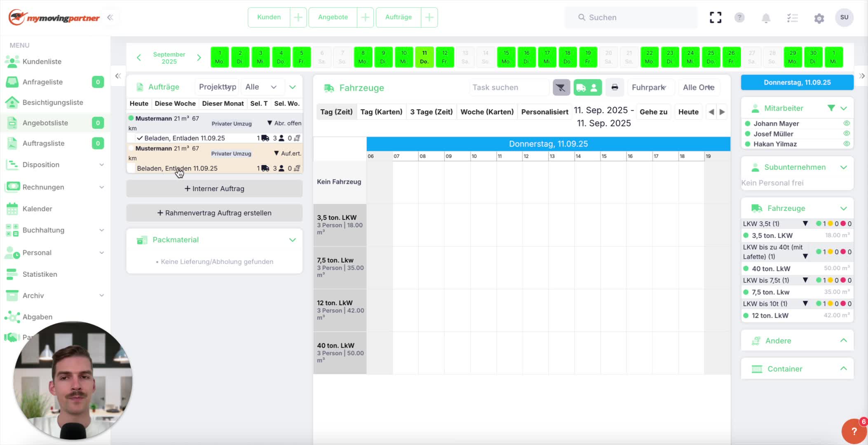Image resolution: width=868 pixels, height=445 pixels.
Task: Select 7,5 ton. Lkw in Fahrzeuge list
Action: (x=770, y=292)
